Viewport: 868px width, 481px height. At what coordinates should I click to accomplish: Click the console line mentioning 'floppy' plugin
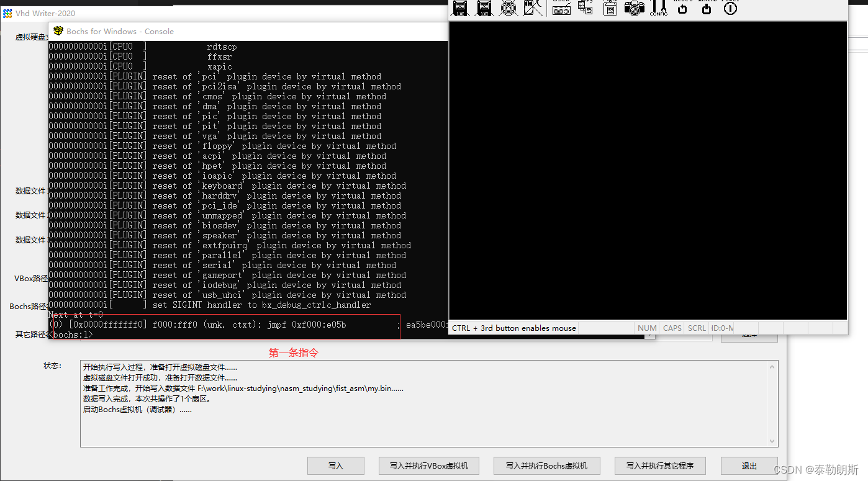pyautogui.click(x=222, y=146)
